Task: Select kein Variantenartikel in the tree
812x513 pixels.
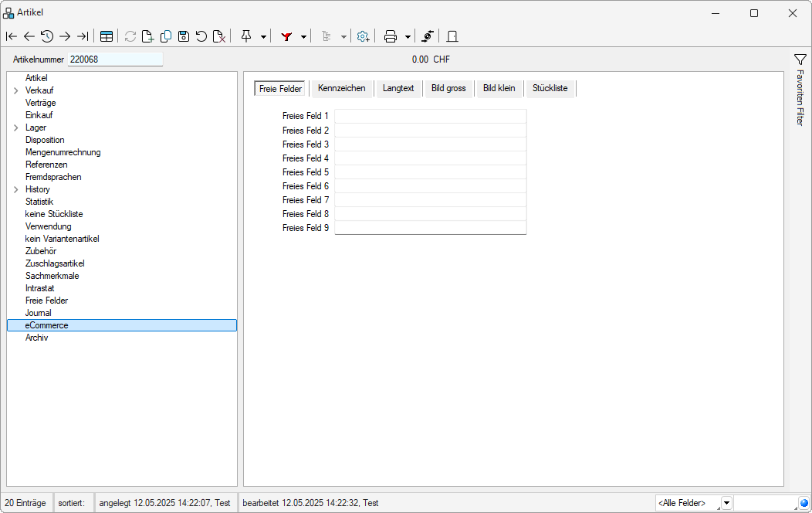Action: 63,239
